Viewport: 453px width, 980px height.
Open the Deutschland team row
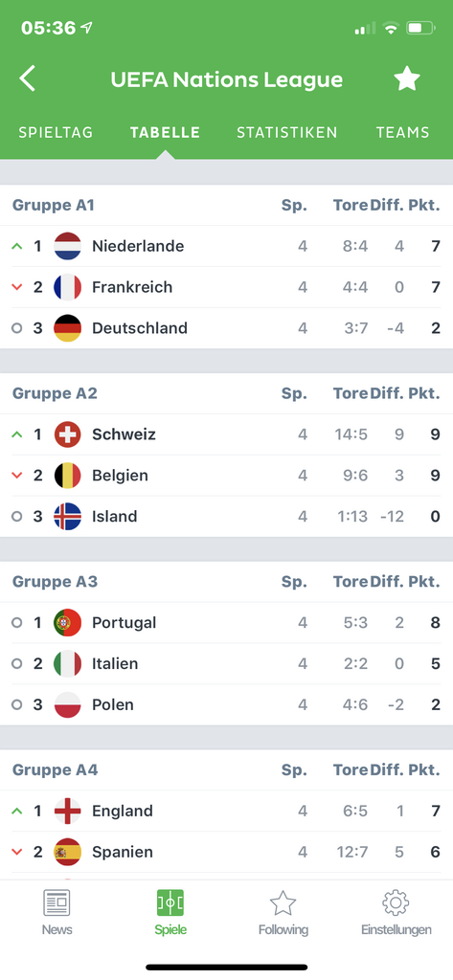pos(226,328)
